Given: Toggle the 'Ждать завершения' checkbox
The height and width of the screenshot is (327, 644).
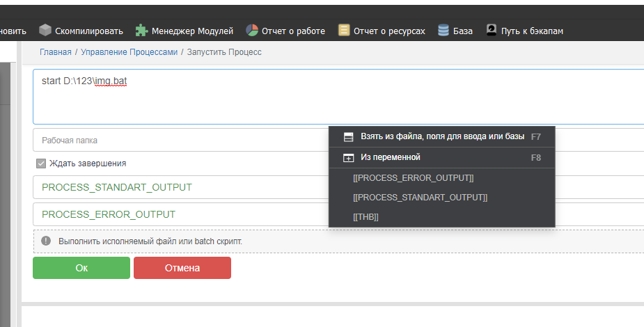Looking at the screenshot, I should click(x=41, y=163).
